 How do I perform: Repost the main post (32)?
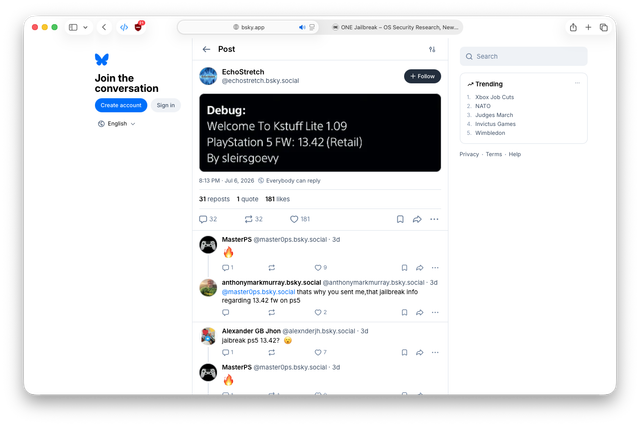pyautogui.click(x=253, y=219)
